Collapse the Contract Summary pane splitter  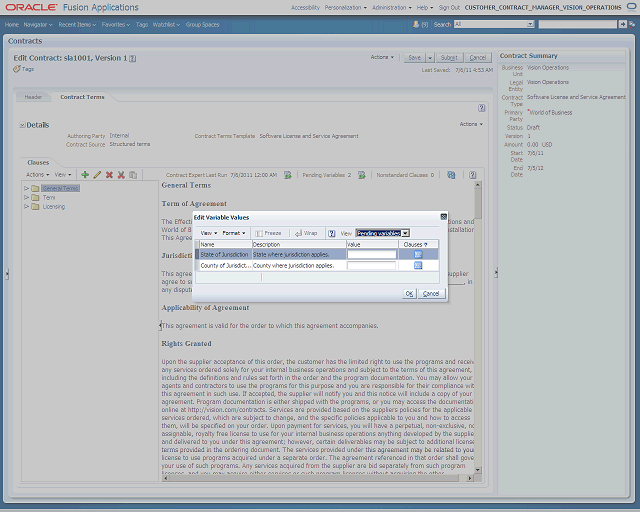(496, 273)
